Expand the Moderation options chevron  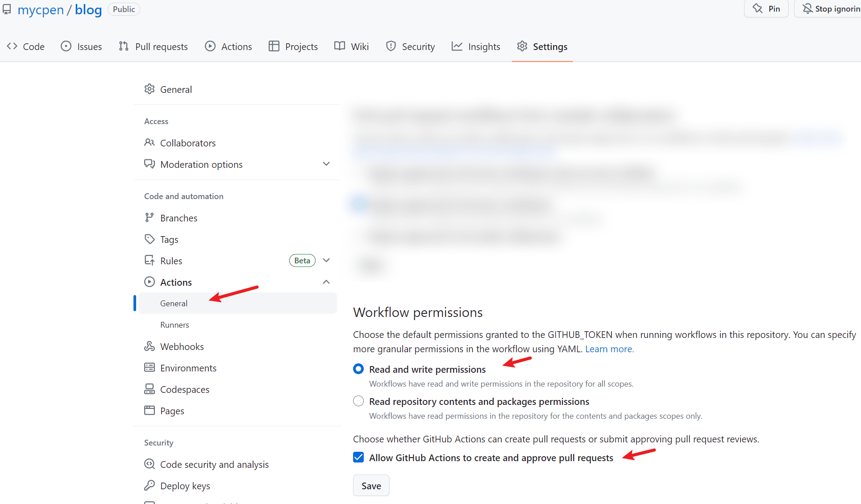[x=326, y=164]
